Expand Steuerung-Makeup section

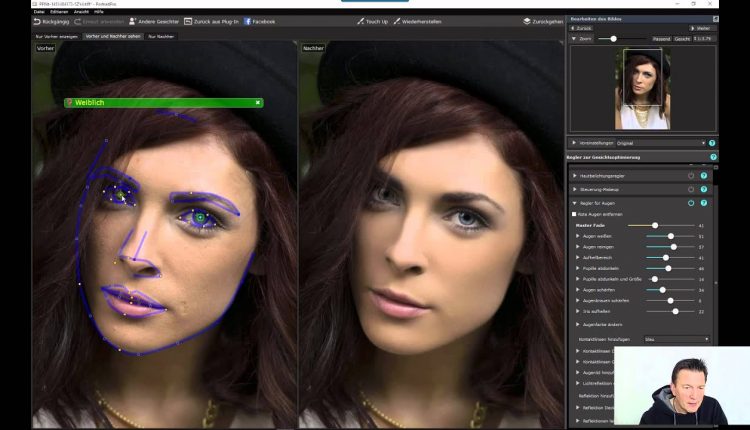574,189
